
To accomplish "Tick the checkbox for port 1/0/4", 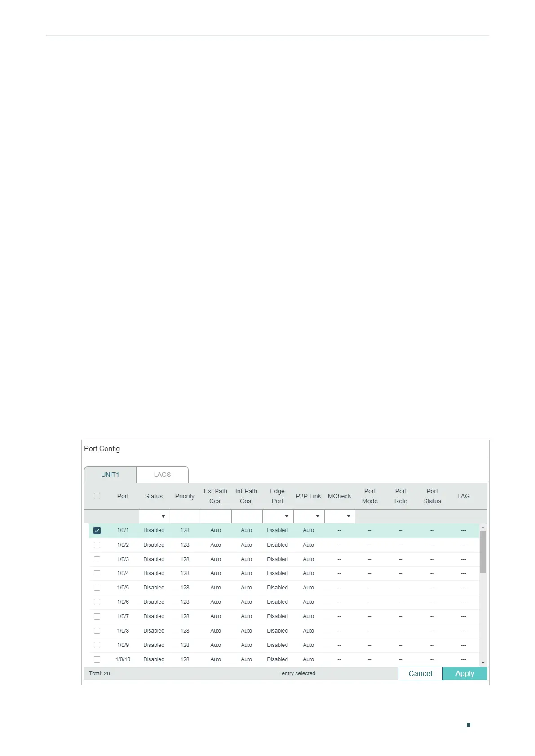I will coord(97,573).
